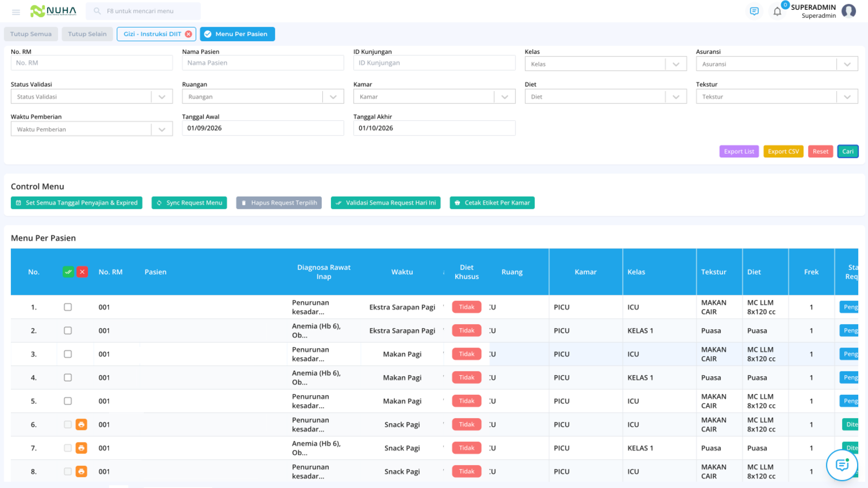Image resolution: width=868 pixels, height=488 pixels.
Task: Open the hamburger sidebar menu
Action: [x=16, y=11]
